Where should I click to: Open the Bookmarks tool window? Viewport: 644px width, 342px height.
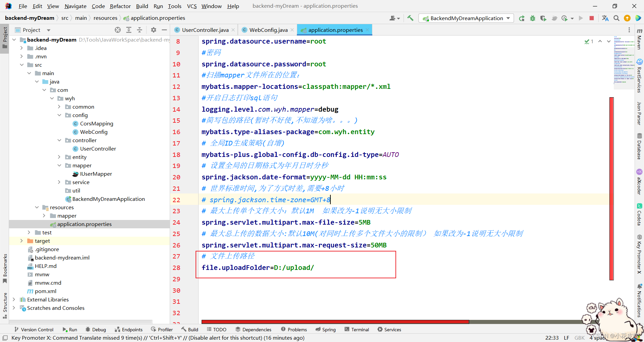pos(5,268)
